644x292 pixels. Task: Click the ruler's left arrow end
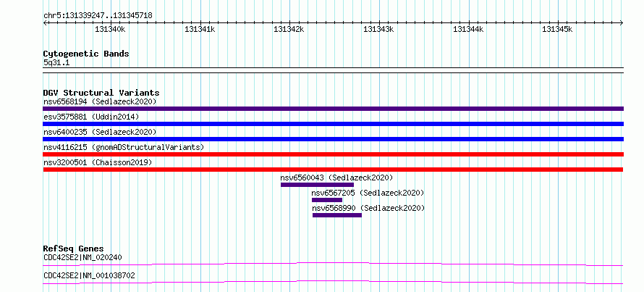click(45, 22)
